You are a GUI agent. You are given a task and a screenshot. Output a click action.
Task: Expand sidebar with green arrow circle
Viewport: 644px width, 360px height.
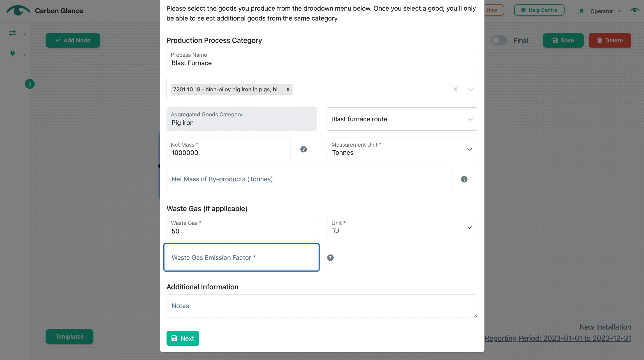(30, 84)
